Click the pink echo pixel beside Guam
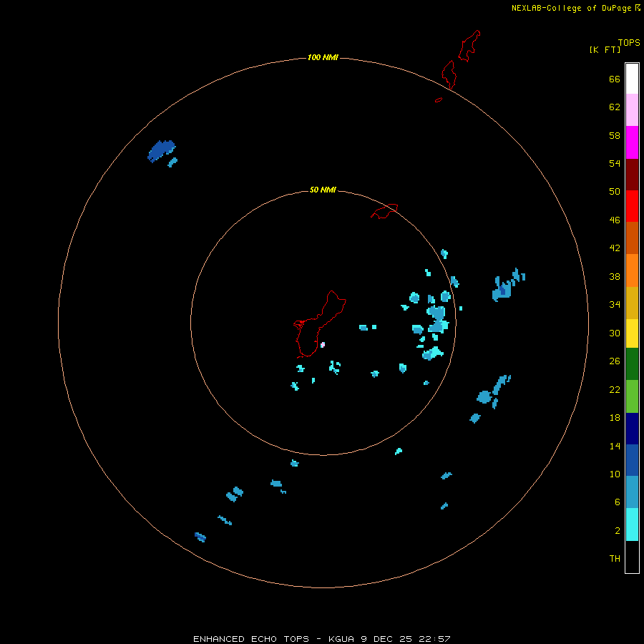The image size is (644, 644). pyautogui.click(x=323, y=345)
